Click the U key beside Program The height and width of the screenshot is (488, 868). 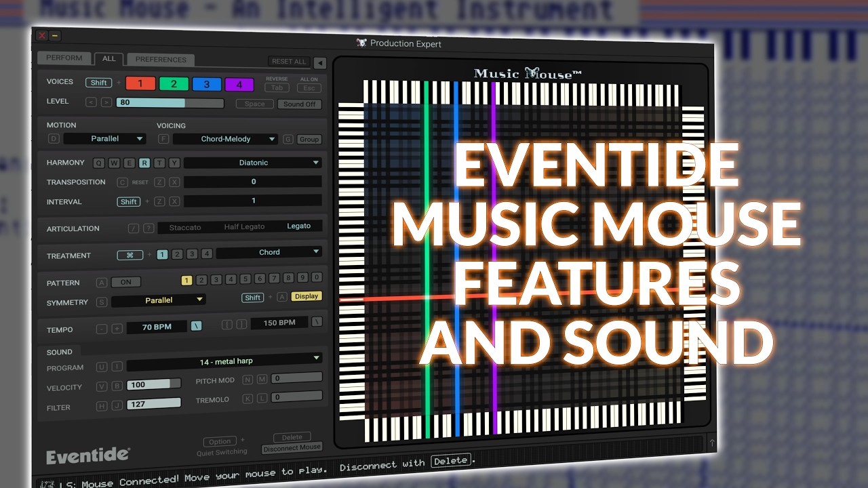[x=102, y=367]
